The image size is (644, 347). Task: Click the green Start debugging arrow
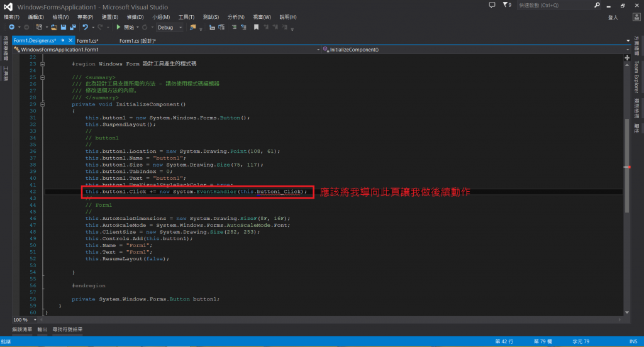[x=118, y=27]
